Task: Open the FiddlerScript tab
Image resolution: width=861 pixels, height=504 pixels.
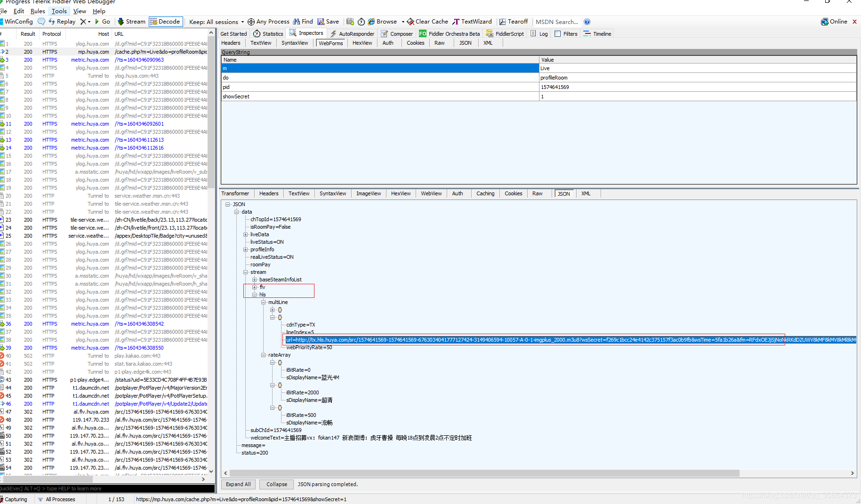Action: (505, 34)
